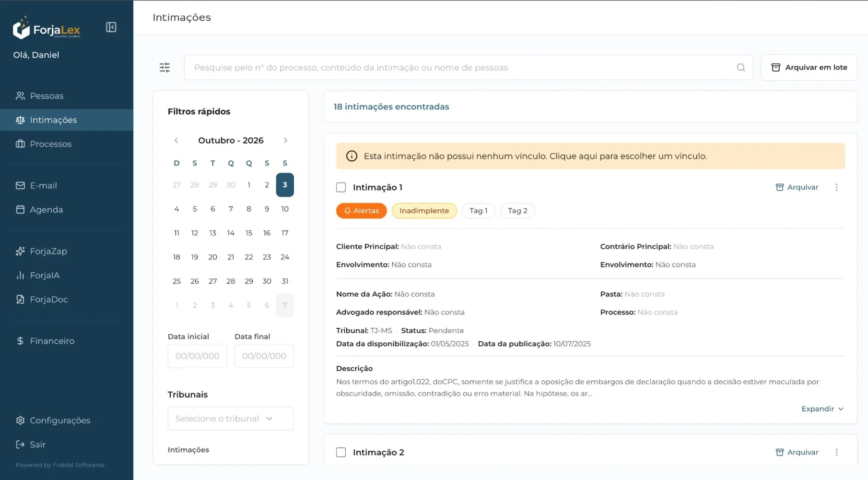Image resolution: width=868 pixels, height=480 pixels.
Task: Archive Intimação 1
Action: coord(797,188)
